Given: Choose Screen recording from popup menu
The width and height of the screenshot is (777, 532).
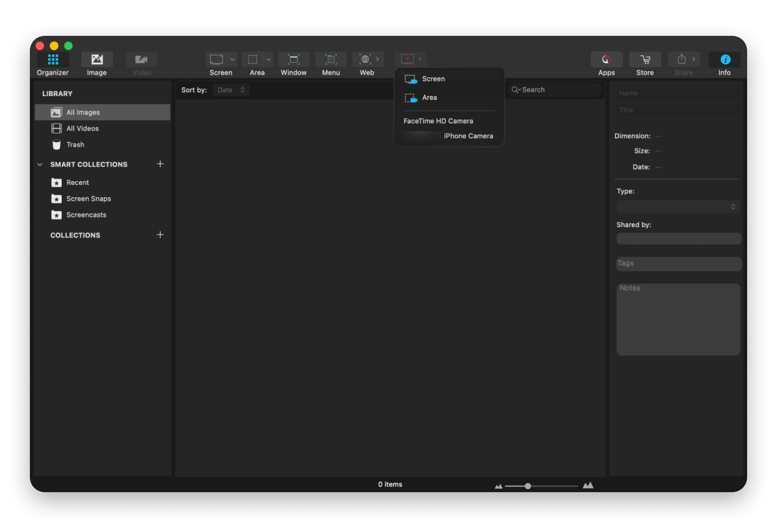Looking at the screenshot, I should pyautogui.click(x=449, y=79).
